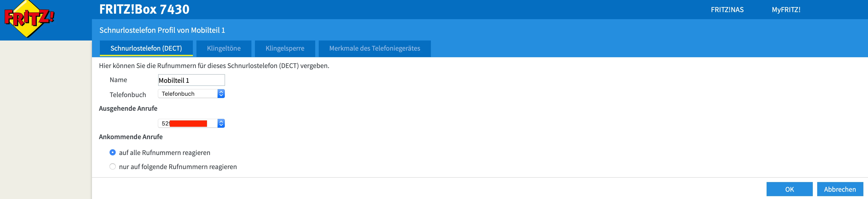Click the 'Ankommende Anrufe' heading

coord(131,137)
